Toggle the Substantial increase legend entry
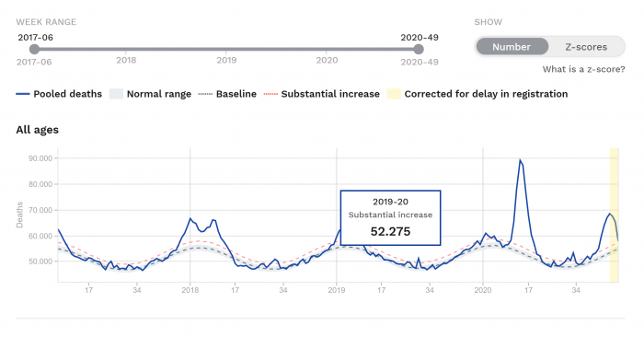644x337 pixels. click(x=322, y=94)
